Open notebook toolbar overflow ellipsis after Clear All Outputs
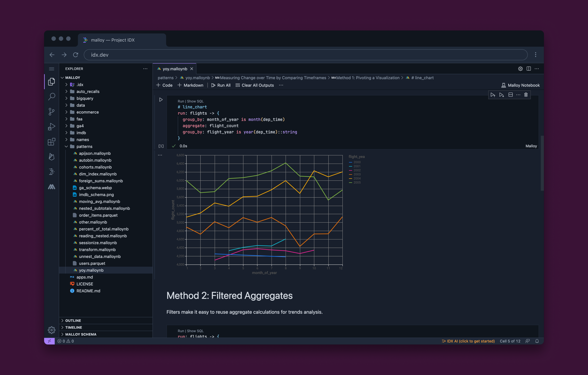588x375 pixels. [x=281, y=85]
